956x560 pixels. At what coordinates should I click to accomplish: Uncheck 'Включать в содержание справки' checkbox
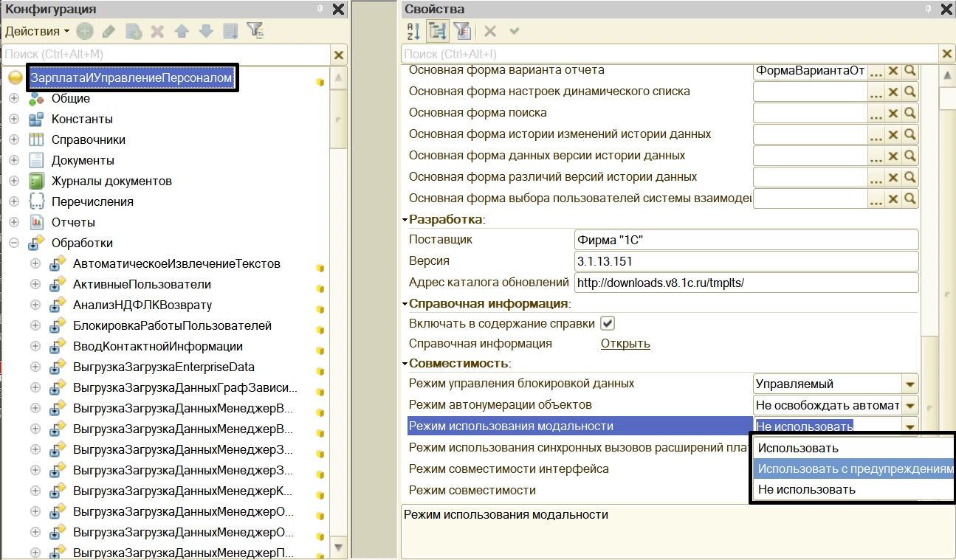coord(608,323)
